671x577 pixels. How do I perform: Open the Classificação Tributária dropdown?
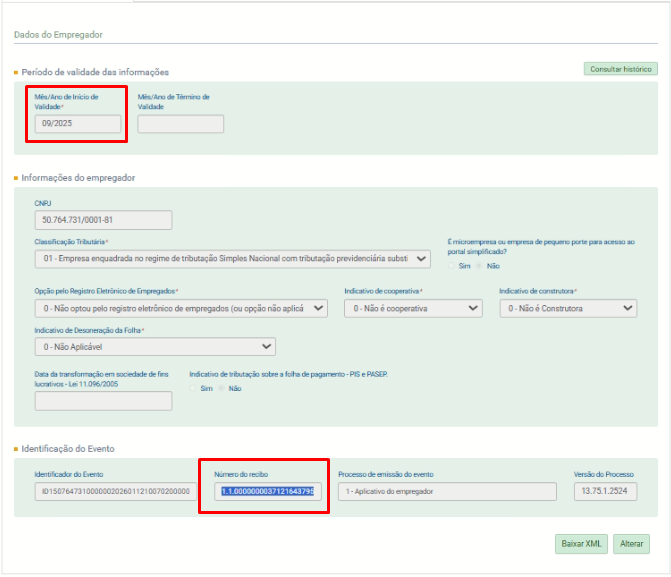[x=232, y=259]
